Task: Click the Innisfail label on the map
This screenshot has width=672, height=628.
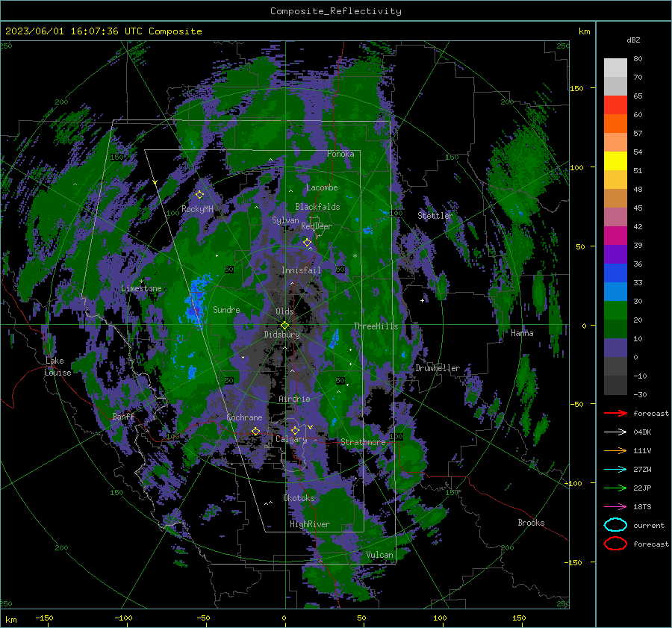Action: (x=301, y=270)
